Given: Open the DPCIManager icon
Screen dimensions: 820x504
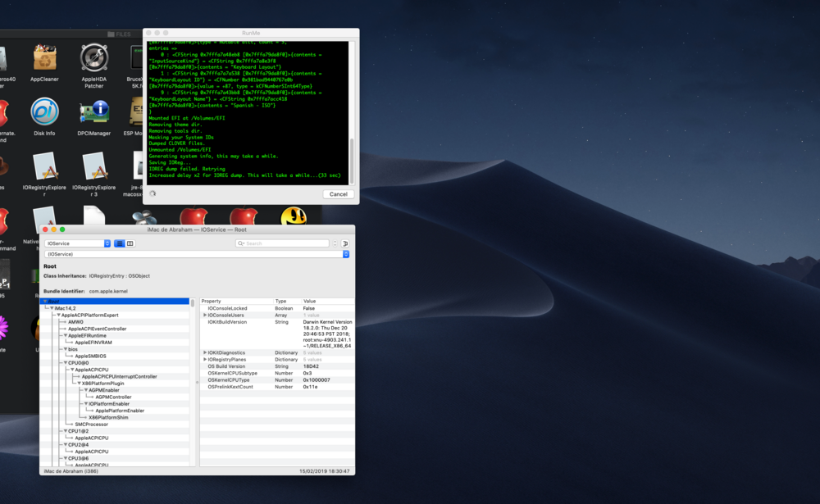Looking at the screenshot, I should (94, 112).
